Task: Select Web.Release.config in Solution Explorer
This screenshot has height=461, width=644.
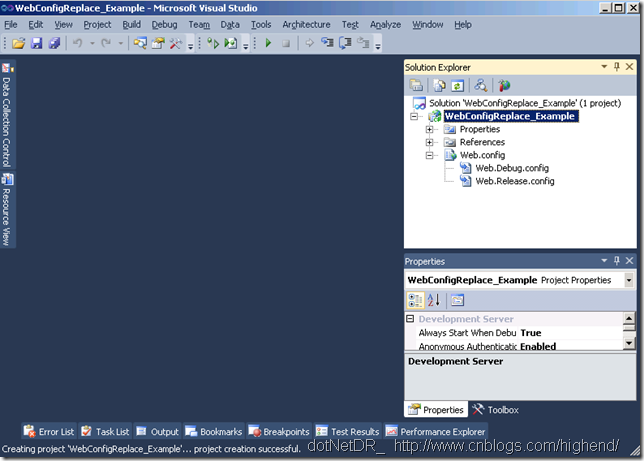Action: point(515,181)
